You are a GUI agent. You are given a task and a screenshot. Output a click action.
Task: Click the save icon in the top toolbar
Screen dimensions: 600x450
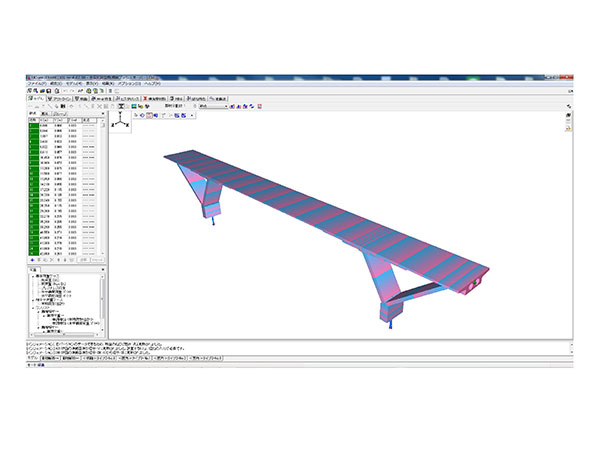coord(48,90)
